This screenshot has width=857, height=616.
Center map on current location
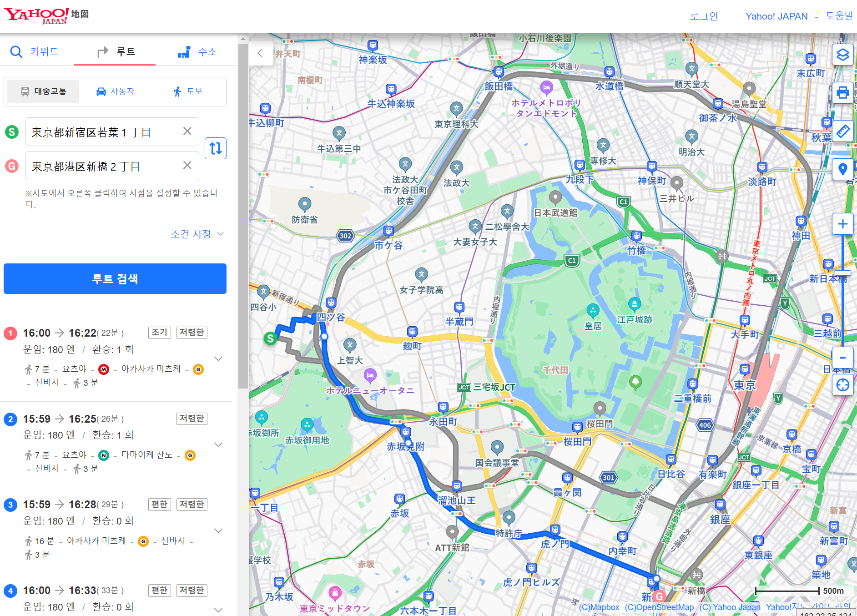[842, 385]
